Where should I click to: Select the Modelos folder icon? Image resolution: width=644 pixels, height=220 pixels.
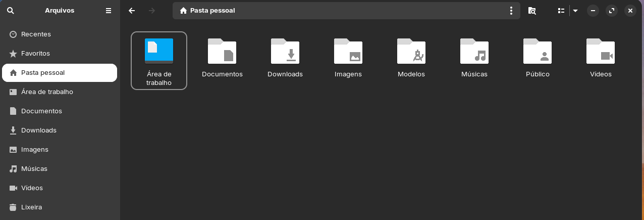(x=411, y=51)
